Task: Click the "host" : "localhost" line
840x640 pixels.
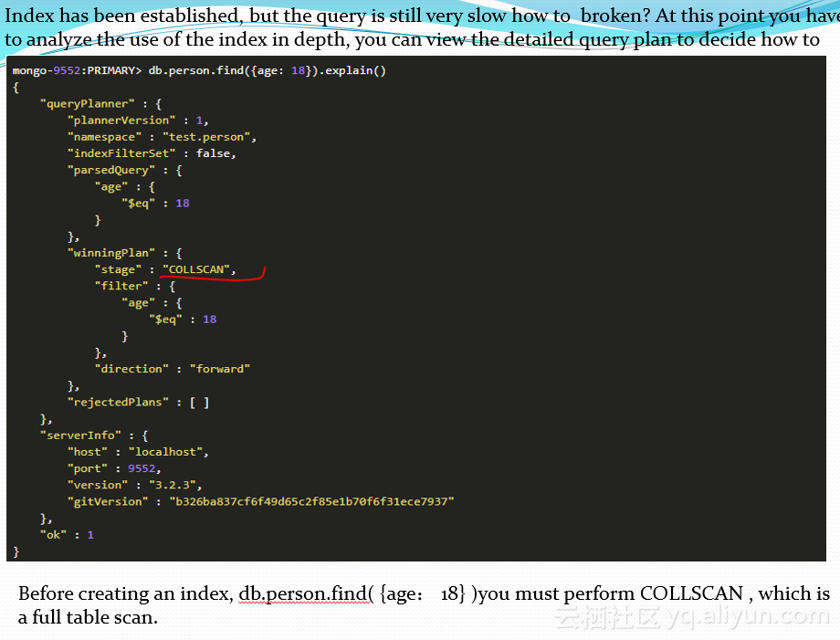Action: [x=138, y=452]
